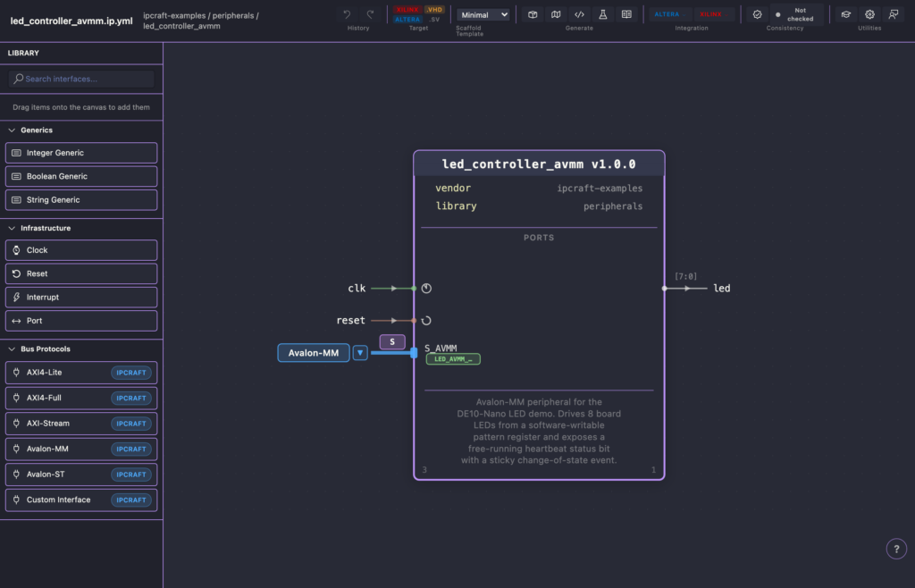Click the vendor value ipcraft-examples
Viewport: 915px width, 588px height.
600,189
